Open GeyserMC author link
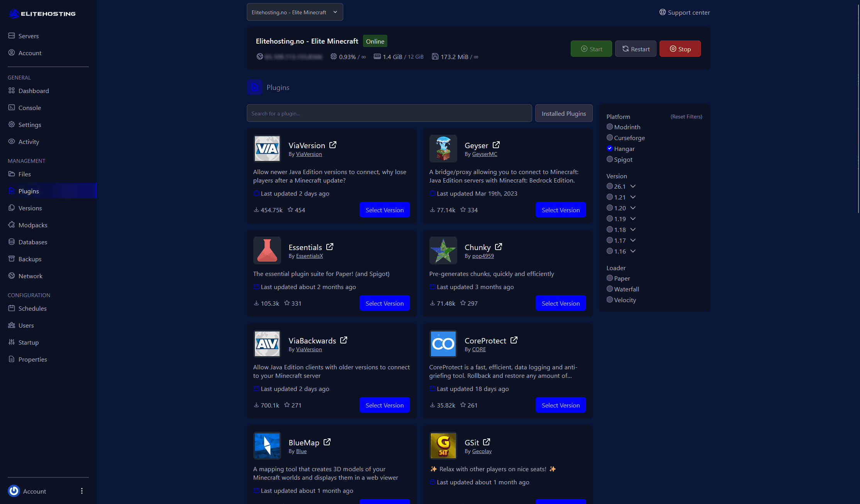This screenshot has height=504, width=860. (484, 154)
